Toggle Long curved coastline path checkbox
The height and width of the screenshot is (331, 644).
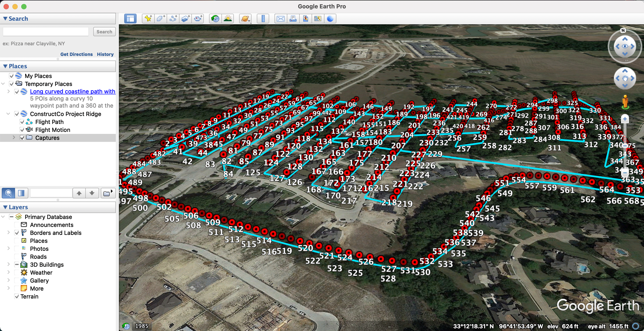[17, 91]
